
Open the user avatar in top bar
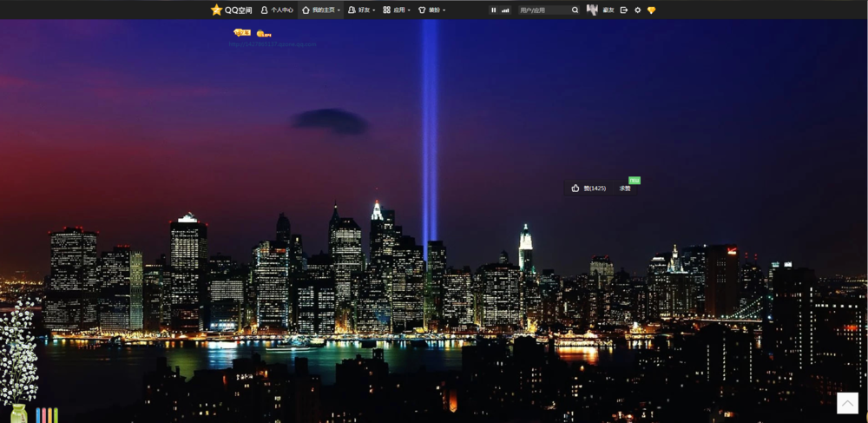pyautogui.click(x=592, y=10)
